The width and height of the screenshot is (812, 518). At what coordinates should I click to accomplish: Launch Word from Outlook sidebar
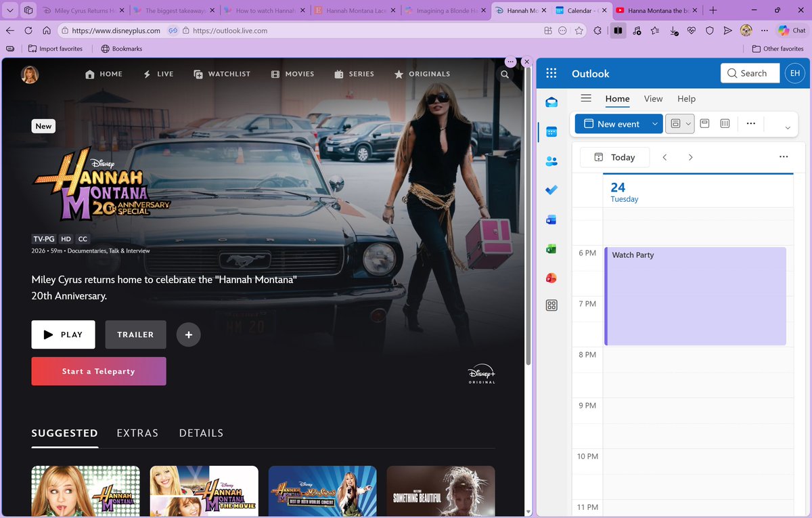(x=551, y=219)
